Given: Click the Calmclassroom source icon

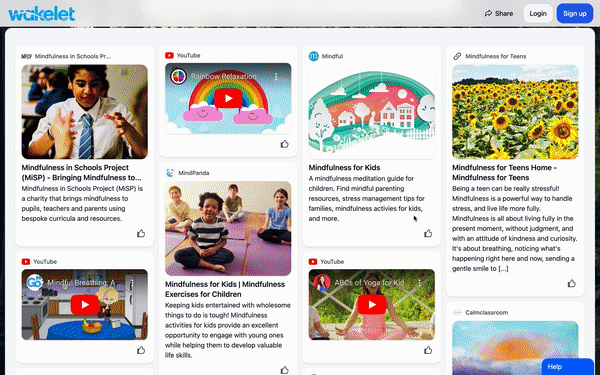Looking at the screenshot, I should pos(457,313).
